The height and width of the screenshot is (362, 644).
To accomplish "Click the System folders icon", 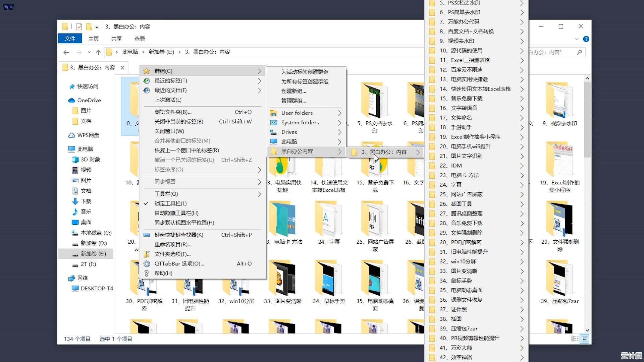I will click(x=274, y=123).
